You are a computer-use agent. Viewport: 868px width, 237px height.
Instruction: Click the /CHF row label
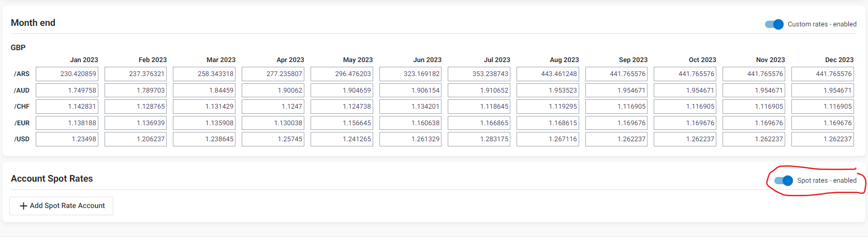(22, 107)
